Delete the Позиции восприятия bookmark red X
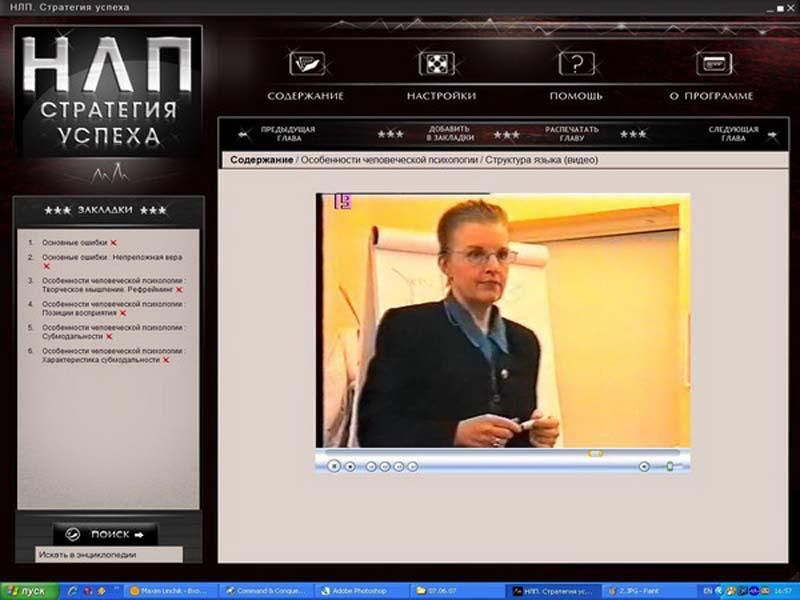Image resolution: width=800 pixels, height=600 pixels. 123,313
